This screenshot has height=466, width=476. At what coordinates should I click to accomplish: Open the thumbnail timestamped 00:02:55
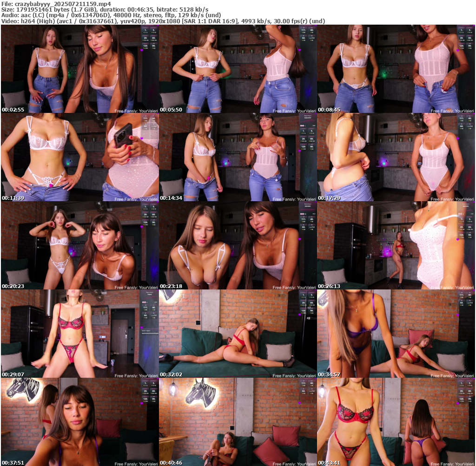click(79, 69)
